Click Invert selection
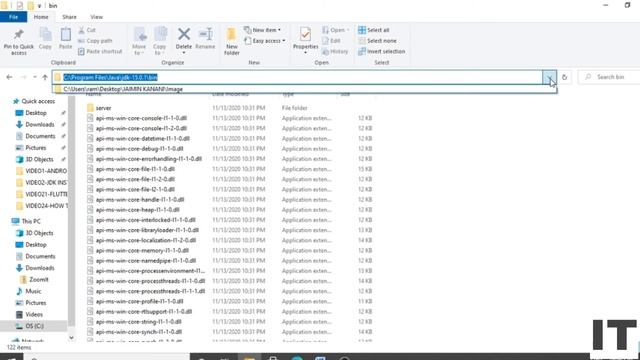This screenshot has width=640, height=360. pos(382,51)
